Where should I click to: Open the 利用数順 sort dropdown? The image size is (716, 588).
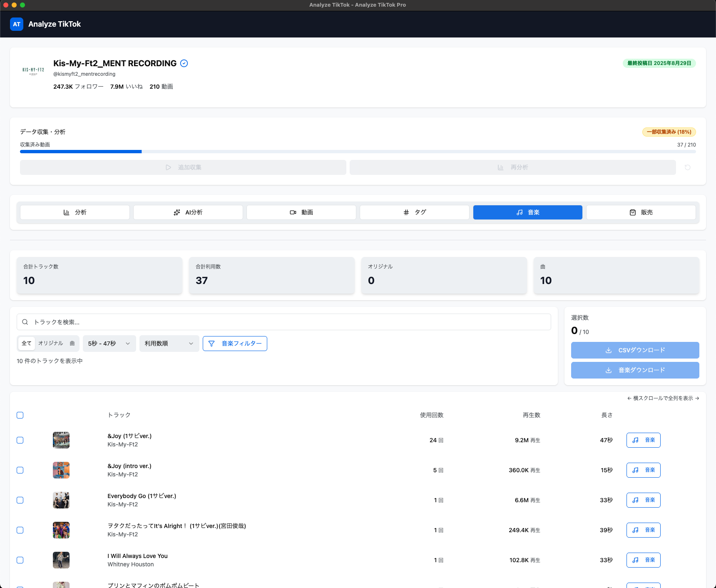point(169,343)
